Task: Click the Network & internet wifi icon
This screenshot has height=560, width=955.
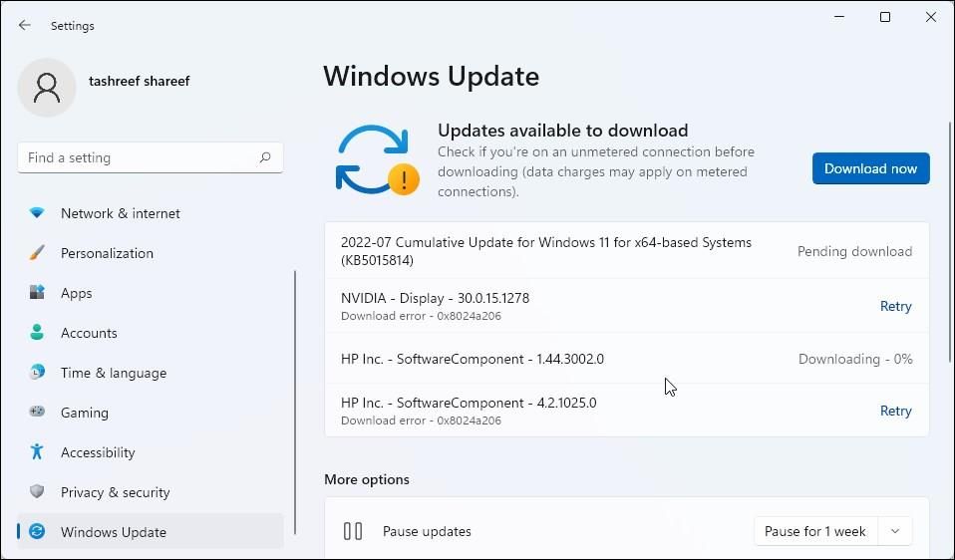Action: (x=37, y=213)
